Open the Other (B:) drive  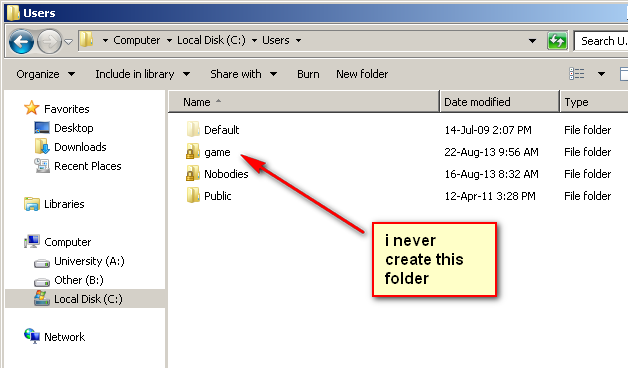79,280
